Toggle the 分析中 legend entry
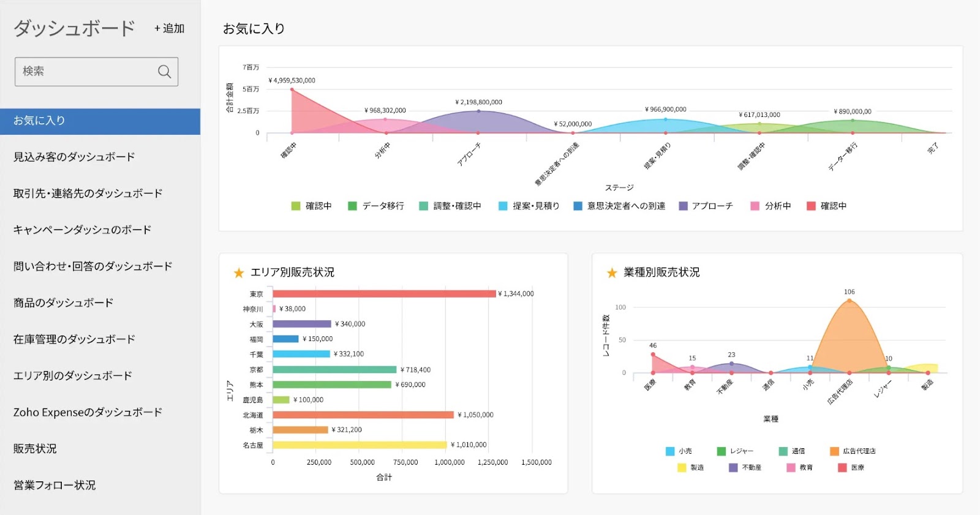The width and height of the screenshot is (980, 515). [771, 206]
